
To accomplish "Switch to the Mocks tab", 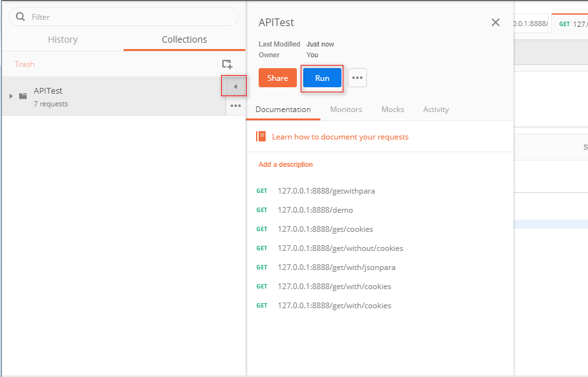I will (392, 110).
